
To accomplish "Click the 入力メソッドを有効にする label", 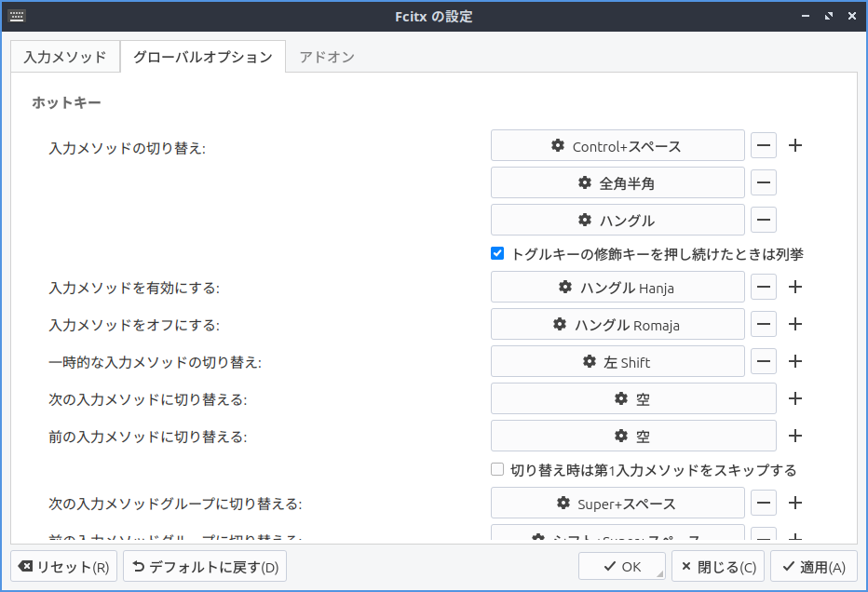I will (x=134, y=288).
